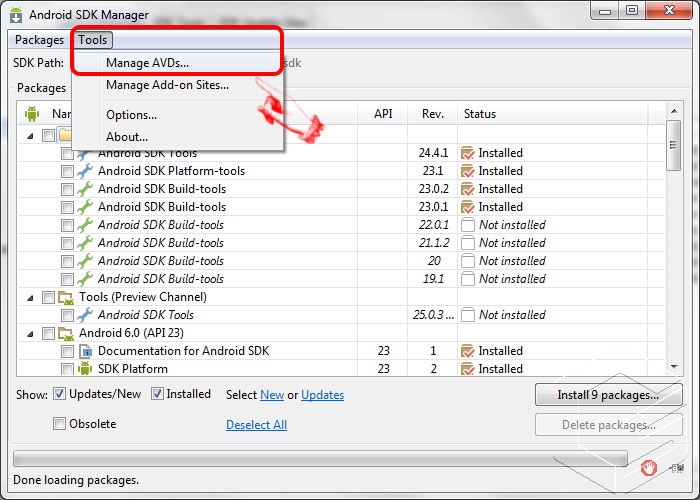The image size is (700, 500).
Task: Sort by the Rev. column header
Action: 433,114
